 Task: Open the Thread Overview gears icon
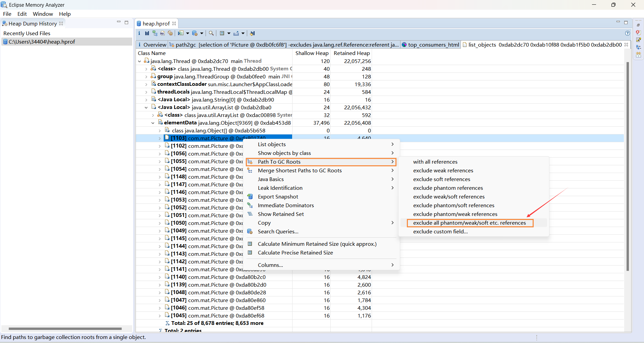(170, 33)
